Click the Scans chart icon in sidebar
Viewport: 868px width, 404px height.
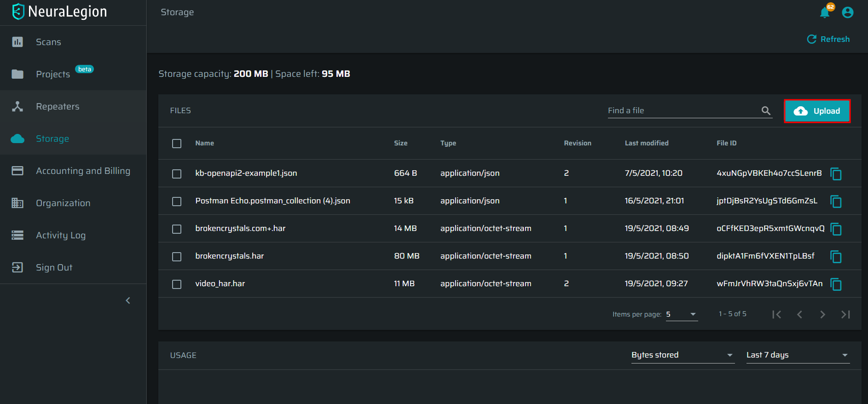pos(17,42)
